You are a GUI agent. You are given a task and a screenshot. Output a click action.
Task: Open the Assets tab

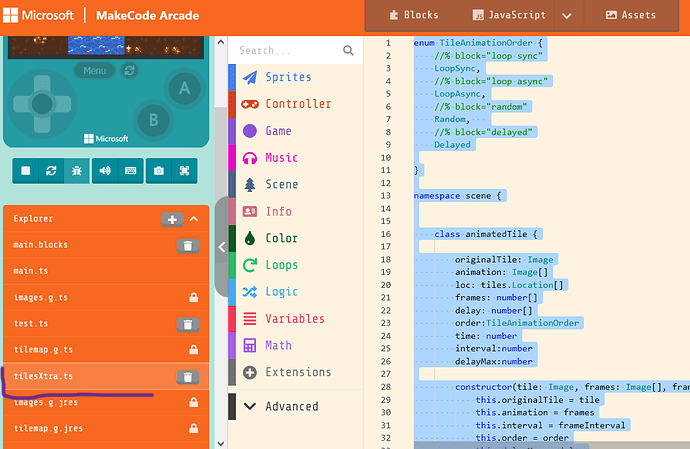point(631,15)
